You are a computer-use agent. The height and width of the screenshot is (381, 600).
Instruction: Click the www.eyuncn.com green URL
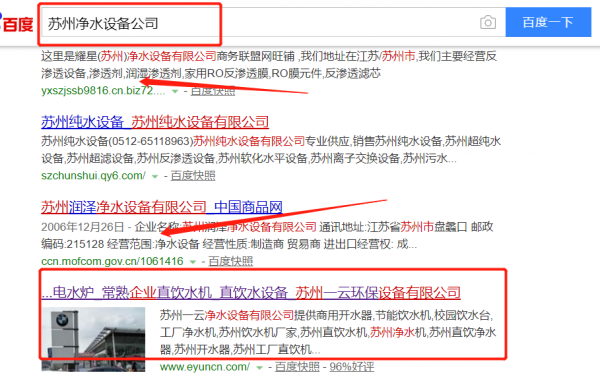tap(205, 367)
